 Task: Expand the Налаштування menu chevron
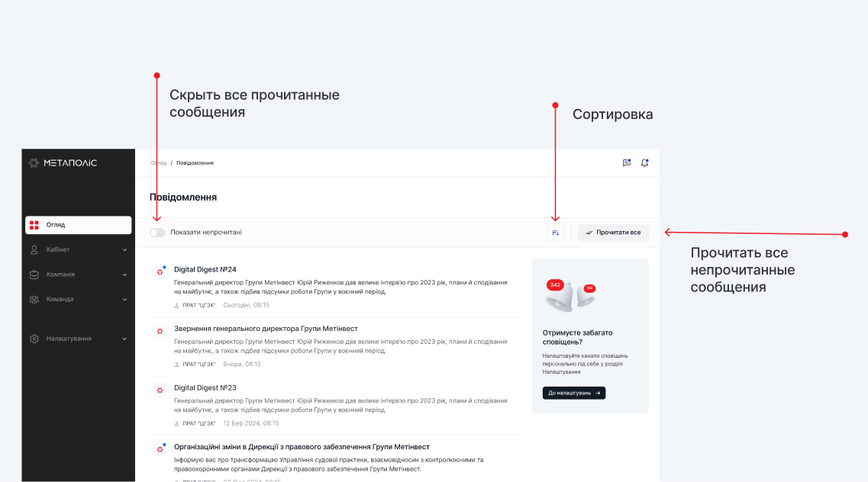coord(124,339)
